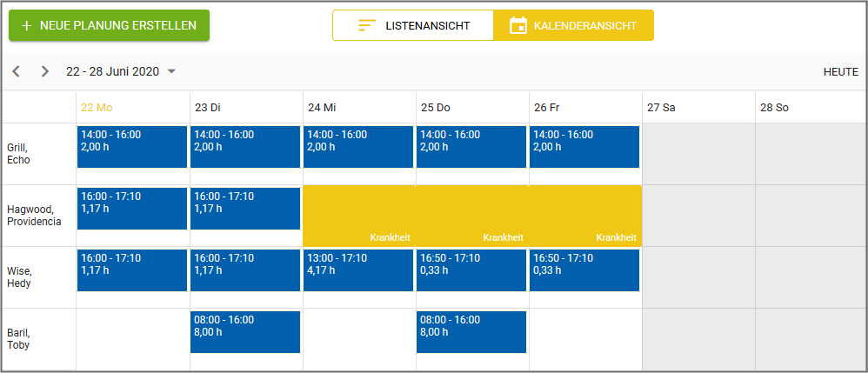Jump to today with Heute
This screenshot has height=373, width=868.
[840, 72]
